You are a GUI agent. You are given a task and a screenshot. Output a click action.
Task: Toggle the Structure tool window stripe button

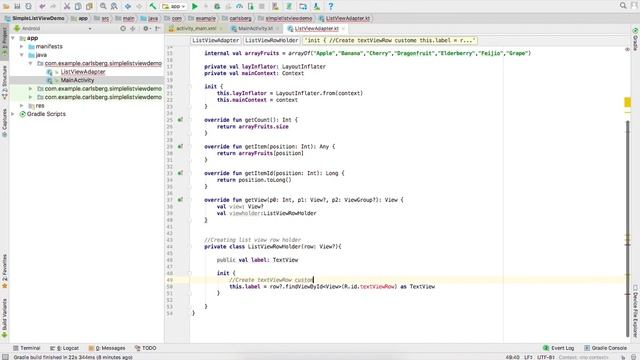click(x=4, y=82)
